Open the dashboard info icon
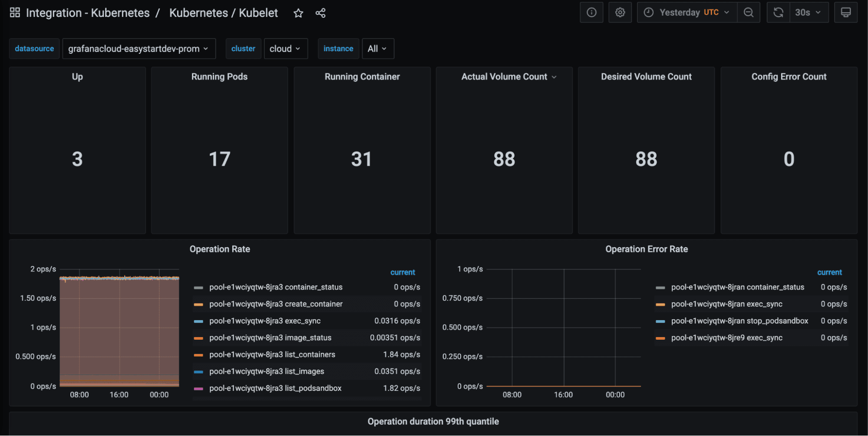Viewport: 868px width, 436px height. tap(591, 12)
